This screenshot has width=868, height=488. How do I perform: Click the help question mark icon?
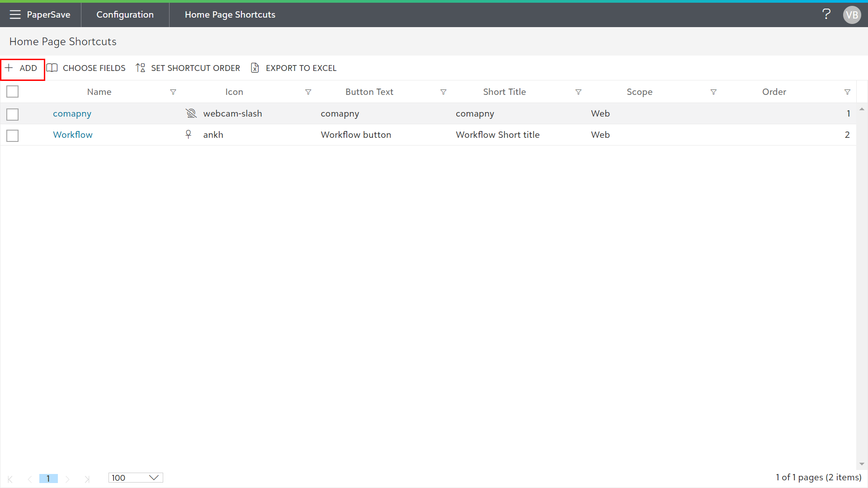click(x=826, y=14)
